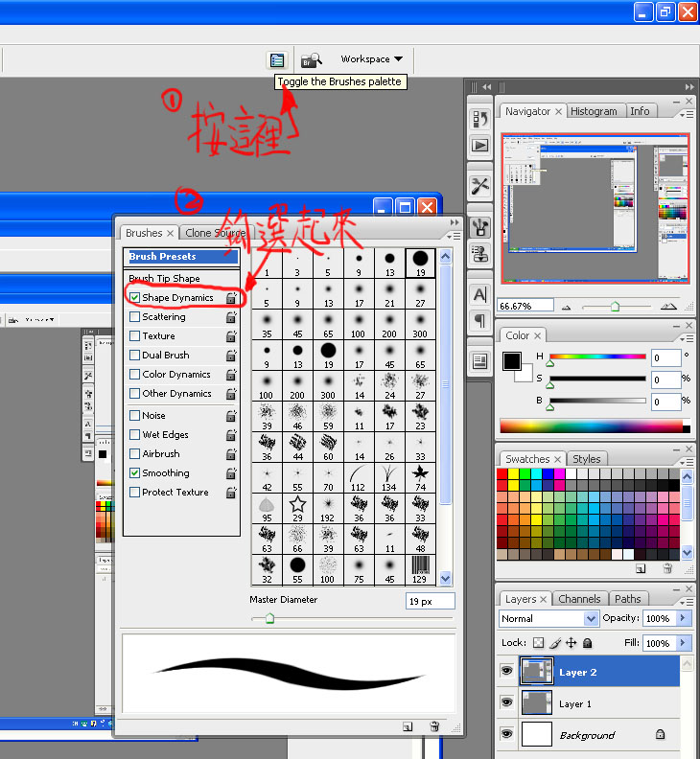Uncheck the Shape Dynamics checkbox

coord(135,298)
